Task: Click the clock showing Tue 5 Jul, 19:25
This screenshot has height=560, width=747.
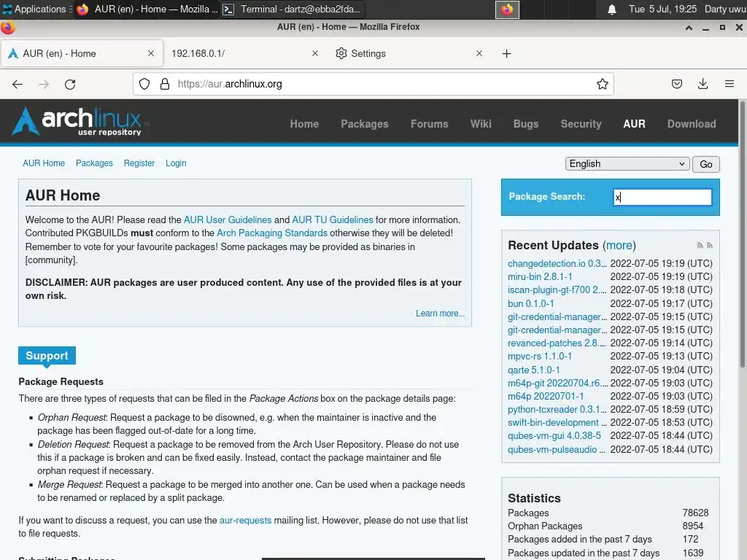Action: [x=662, y=9]
